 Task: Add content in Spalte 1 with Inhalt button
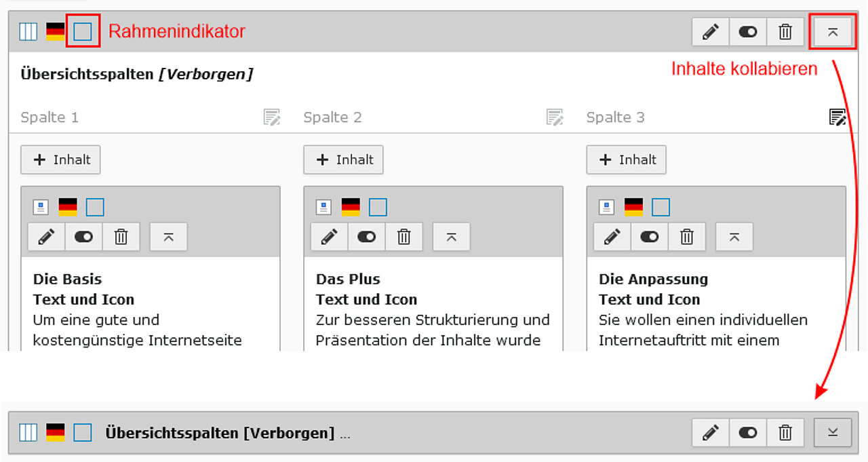[x=61, y=160]
